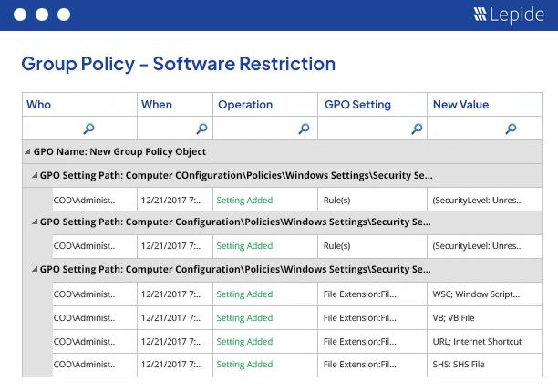This screenshot has width=558, height=392.
Task: Click the first window control dot in header
Action: [20, 15]
